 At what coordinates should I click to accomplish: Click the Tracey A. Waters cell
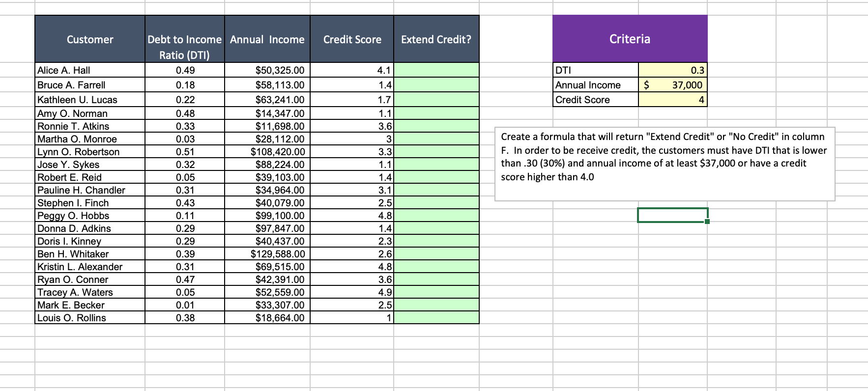pos(90,292)
